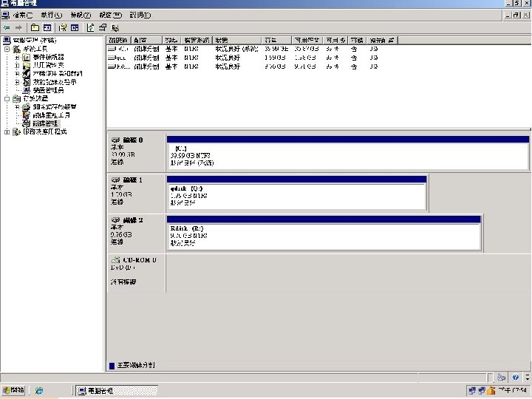532x399 pixels.
Task: Collapse the System Tools tree node
Action: 7,49
